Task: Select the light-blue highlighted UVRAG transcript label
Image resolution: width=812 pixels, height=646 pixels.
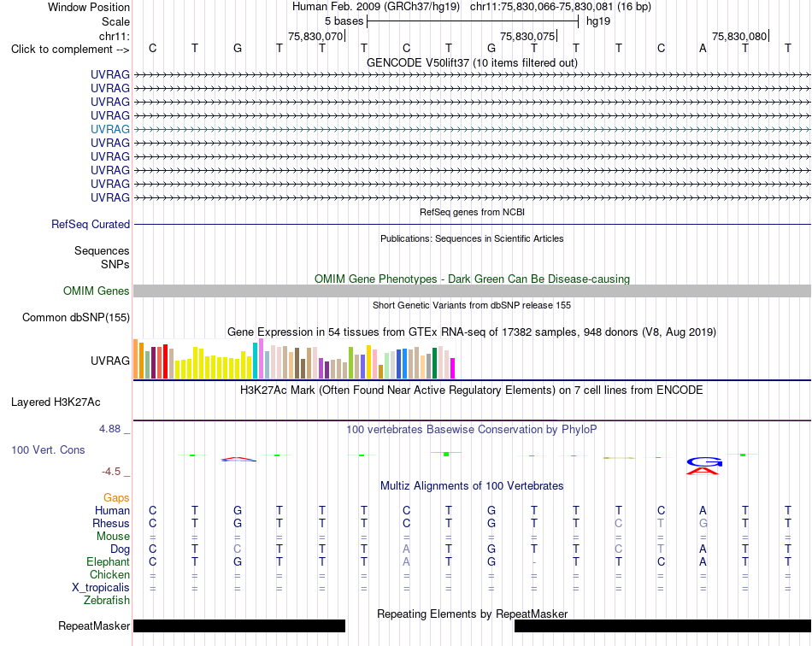Action: (109, 129)
